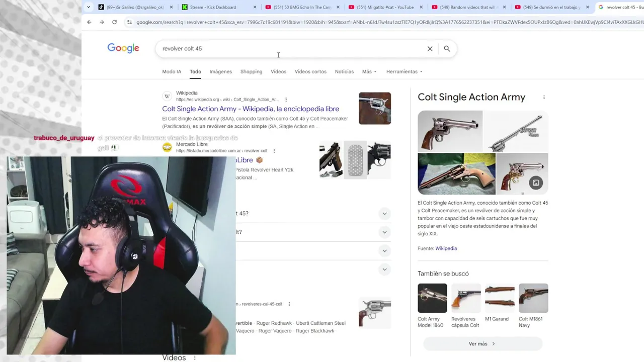The image size is (644, 362).
Task: Switch to the Sr Galileo TikTok tab
Action: click(x=135, y=7)
